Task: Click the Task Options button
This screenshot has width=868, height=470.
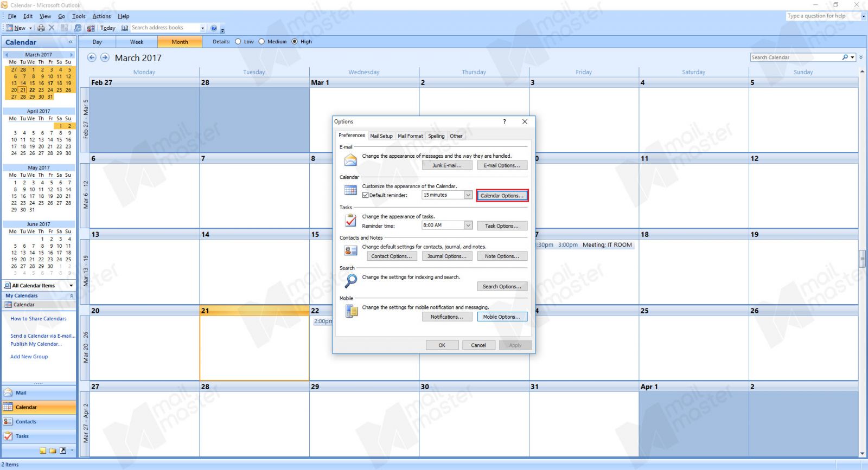Action: point(502,226)
